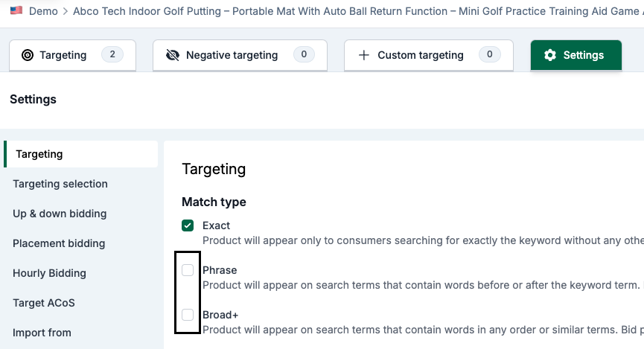The height and width of the screenshot is (349, 644).
Task: Click the gear icon on Settings tab
Action: (550, 55)
